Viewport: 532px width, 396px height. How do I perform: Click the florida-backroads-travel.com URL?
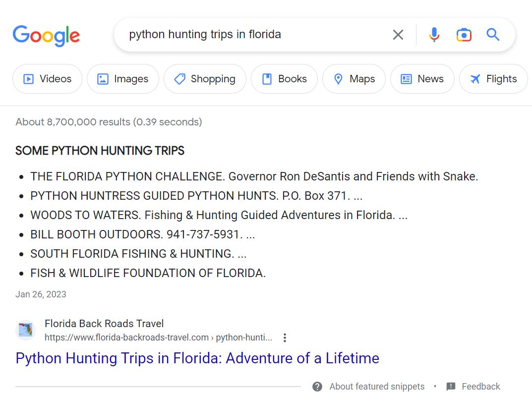click(x=158, y=338)
